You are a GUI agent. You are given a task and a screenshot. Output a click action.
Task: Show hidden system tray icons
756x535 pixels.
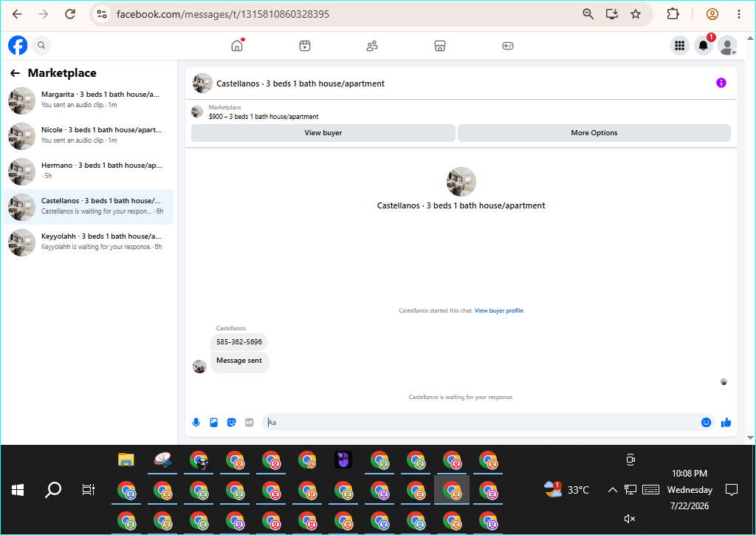click(x=612, y=490)
